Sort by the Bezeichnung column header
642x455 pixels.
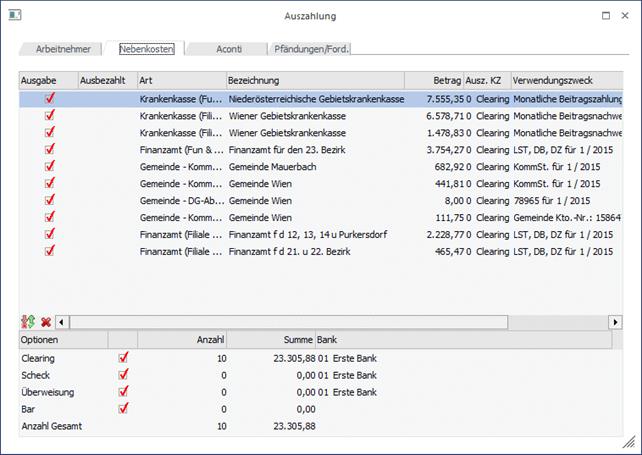point(314,79)
